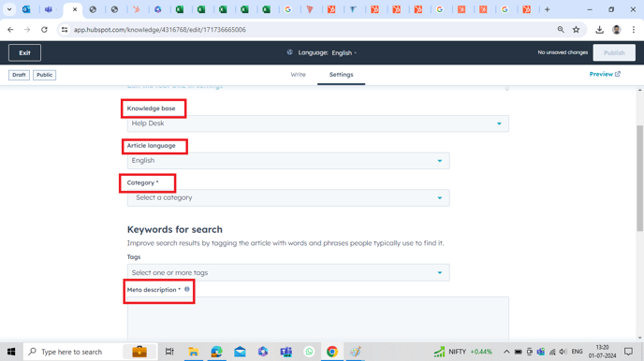Switch to the Copilot browser tab
This screenshot has height=361, width=644.
(x=157, y=9)
